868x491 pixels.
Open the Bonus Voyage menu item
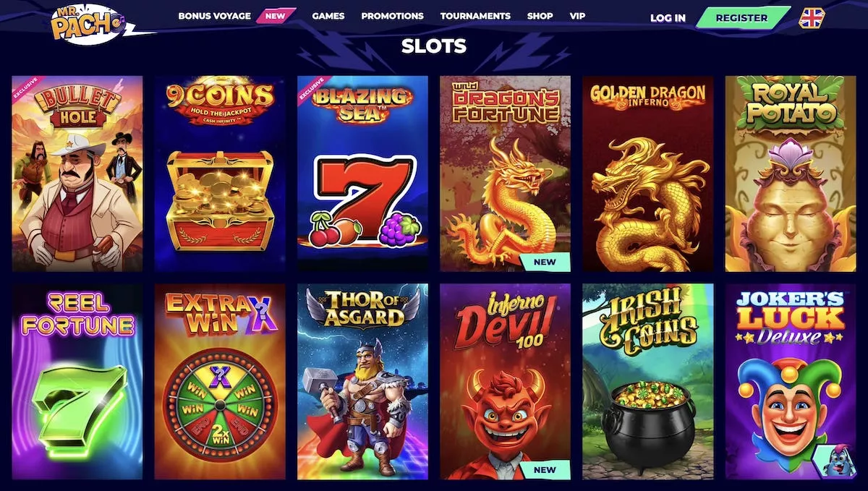click(214, 15)
